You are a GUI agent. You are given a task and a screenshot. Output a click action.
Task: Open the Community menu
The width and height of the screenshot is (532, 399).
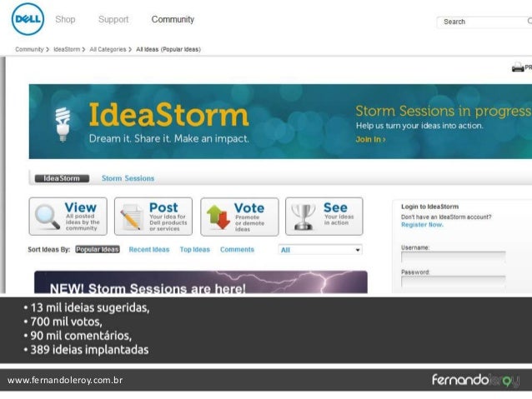click(173, 19)
